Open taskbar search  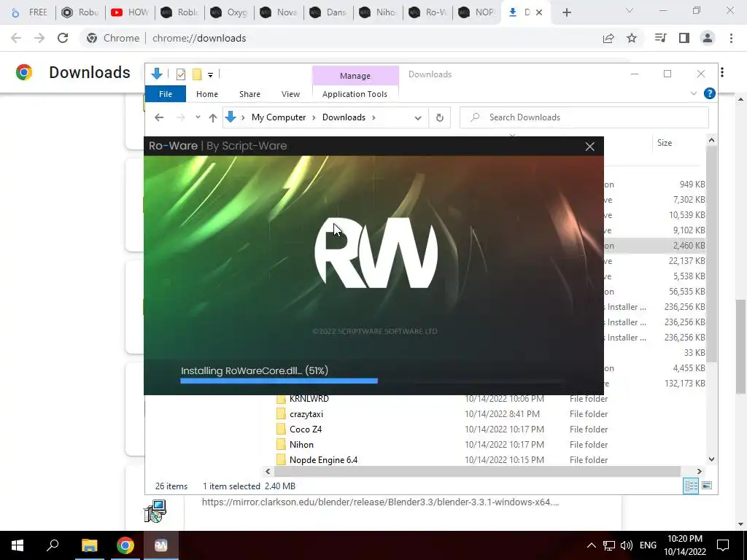click(53, 545)
